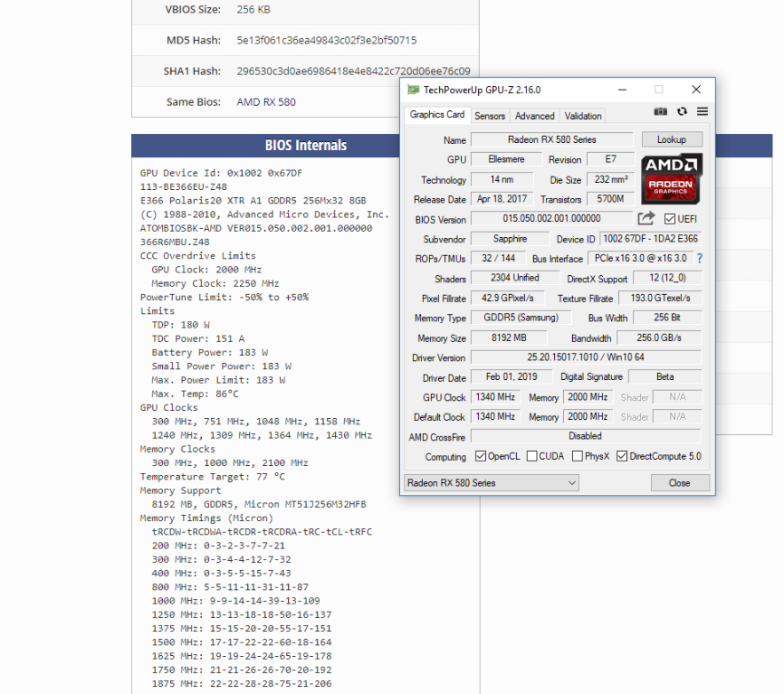Click the GPU Clock 1340 MHz field
The image size is (784, 694).
(495, 397)
